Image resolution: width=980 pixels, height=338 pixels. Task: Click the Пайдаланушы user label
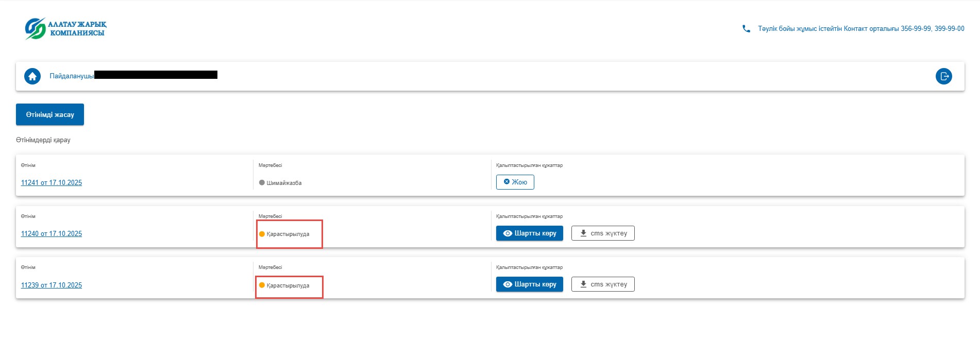pyautogui.click(x=72, y=76)
